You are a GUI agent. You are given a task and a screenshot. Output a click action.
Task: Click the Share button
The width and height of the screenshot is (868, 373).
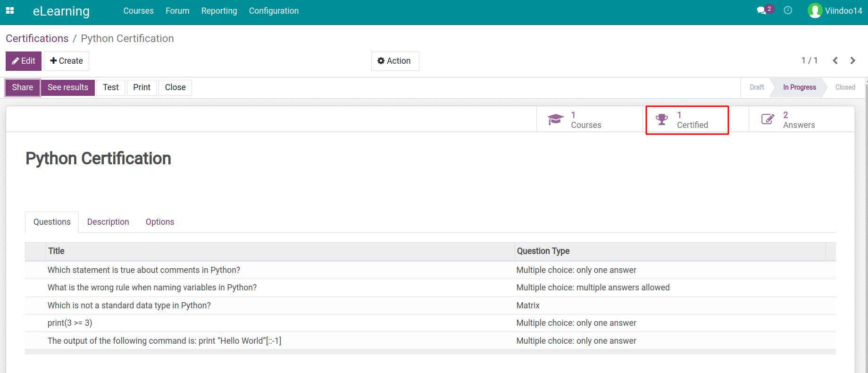[23, 87]
